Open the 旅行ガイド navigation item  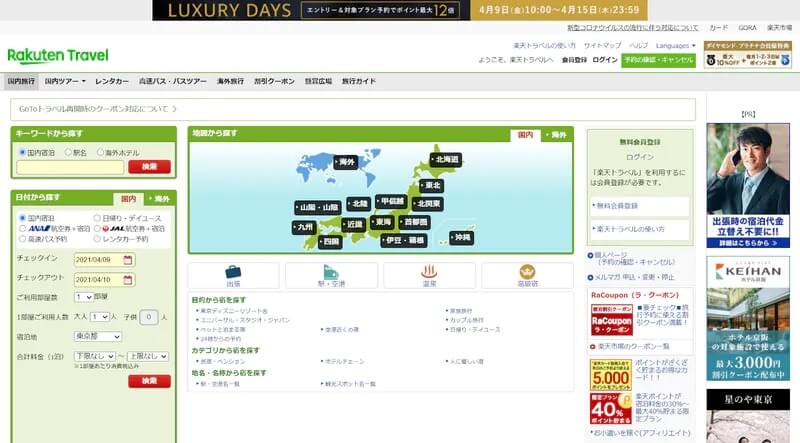tap(359, 81)
